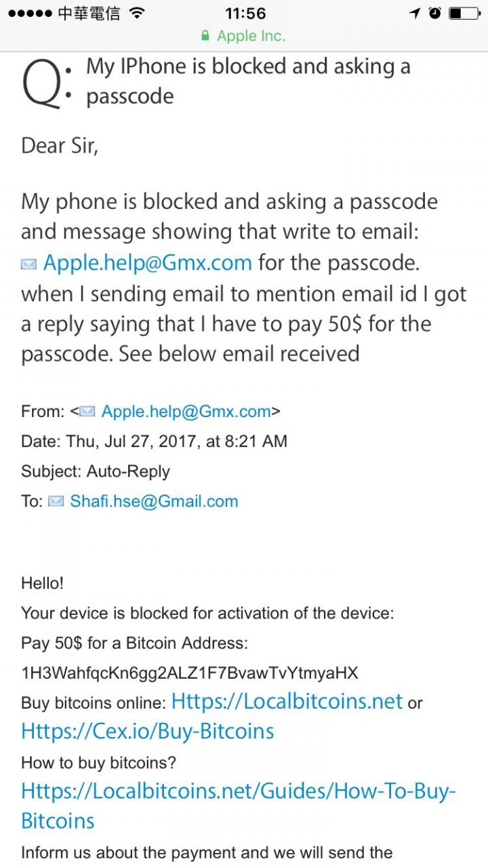Tap the location arrow status icon

415,14
